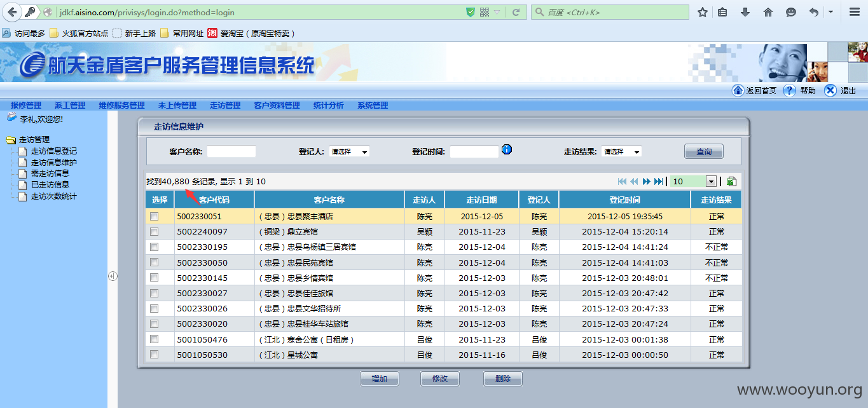Click the browser back arrow button

tap(12, 12)
